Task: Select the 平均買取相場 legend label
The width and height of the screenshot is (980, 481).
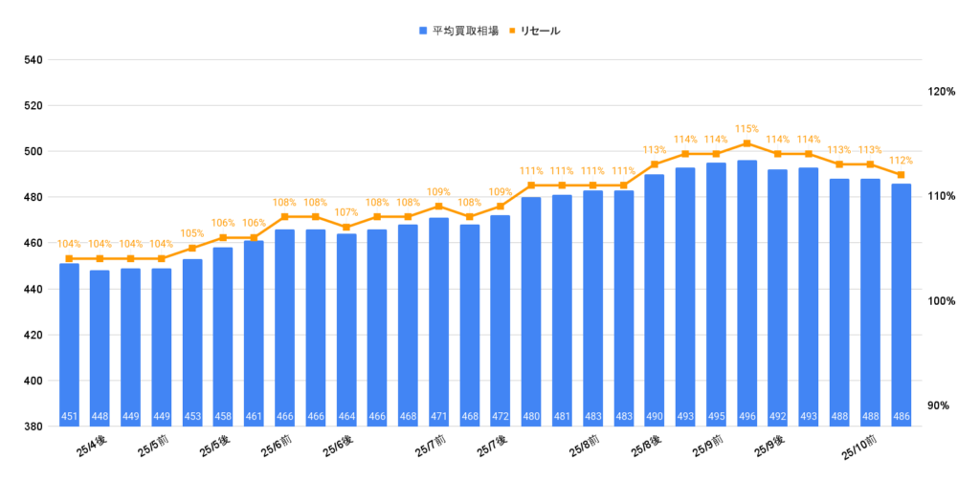Action: (465, 31)
